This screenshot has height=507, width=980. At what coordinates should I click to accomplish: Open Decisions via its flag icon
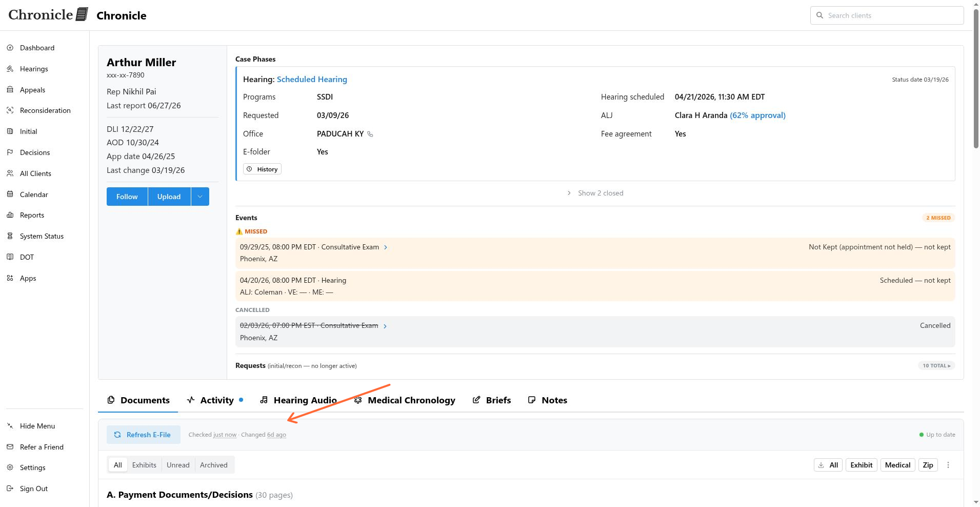click(10, 152)
